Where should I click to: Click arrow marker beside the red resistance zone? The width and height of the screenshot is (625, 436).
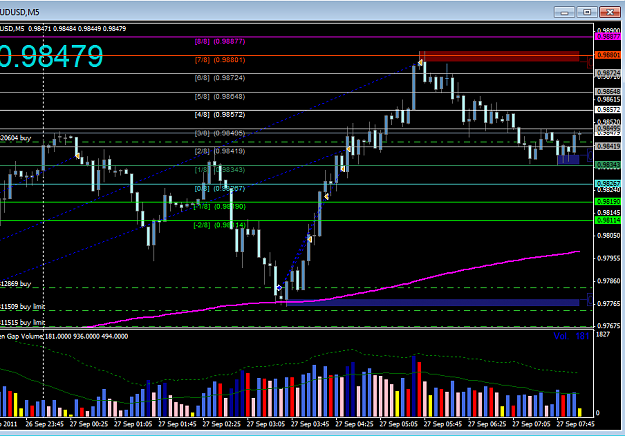420,63
